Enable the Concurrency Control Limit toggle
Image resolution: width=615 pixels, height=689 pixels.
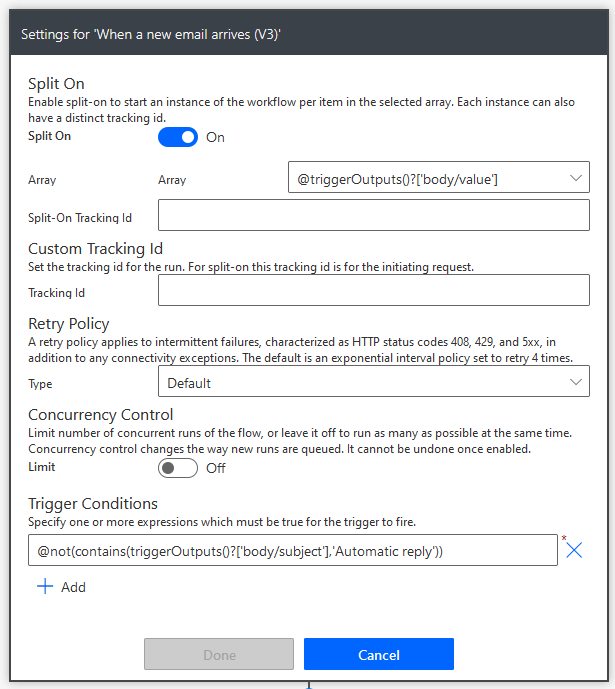[178, 468]
